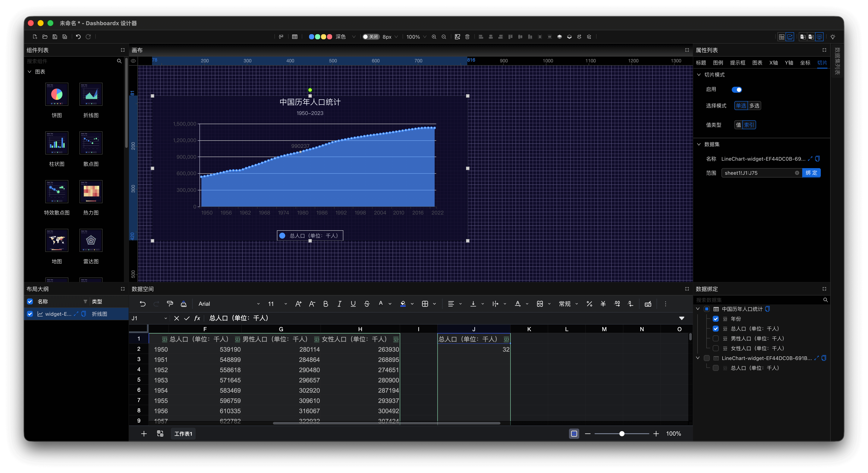Click the percent format icon
Image resolution: width=868 pixels, height=473 pixels.
click(x=589, y=304)
